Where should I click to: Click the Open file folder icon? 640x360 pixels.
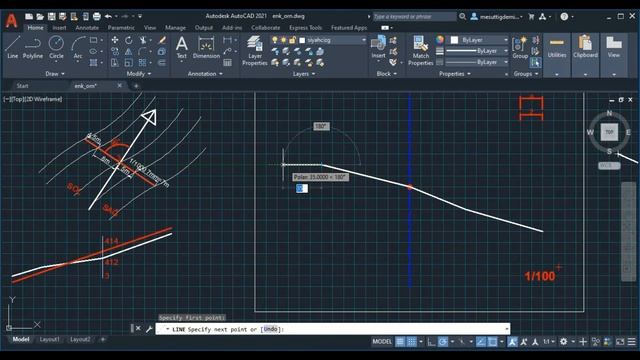(40, 16)
